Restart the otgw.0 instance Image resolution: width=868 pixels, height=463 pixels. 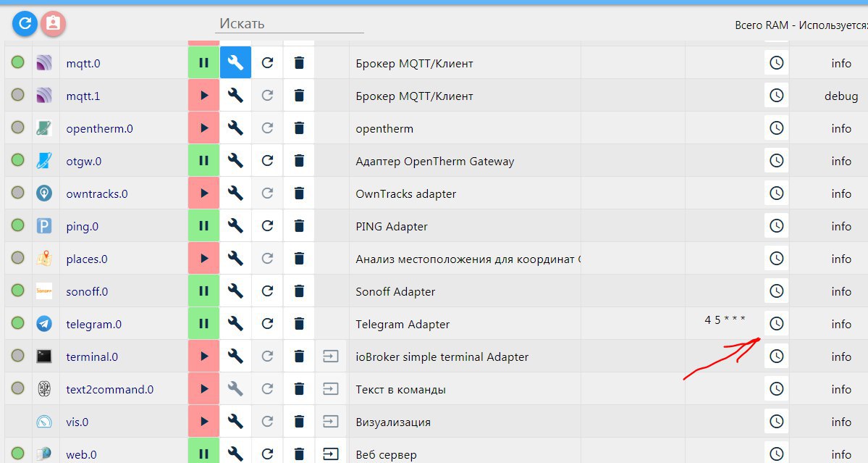(267, 161)
